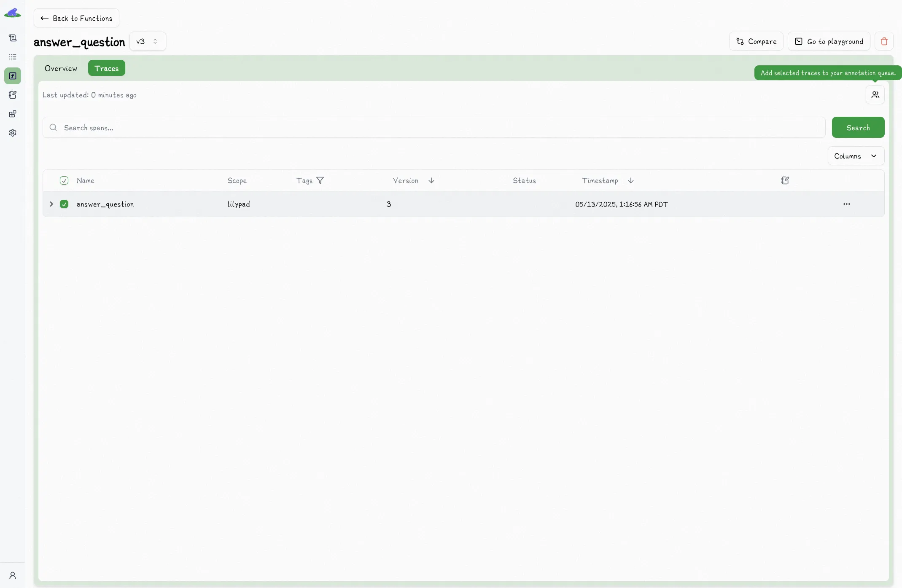Open the v3 version selector
902x588 pixels.
[x=147, y=41]
